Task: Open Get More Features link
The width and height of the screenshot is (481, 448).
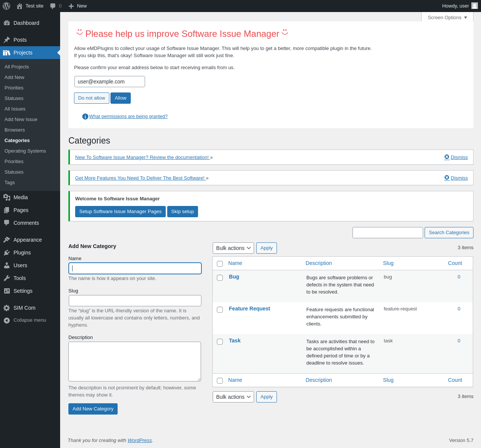Action: click(140, 178)
